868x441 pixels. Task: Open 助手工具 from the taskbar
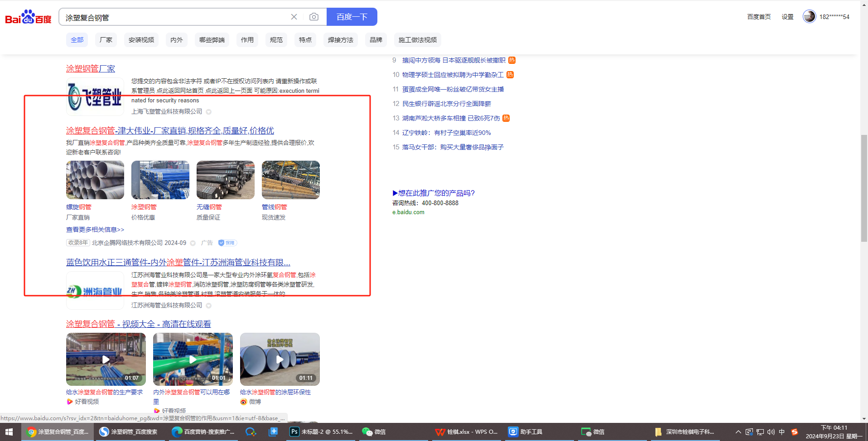[x=539, y=432]
